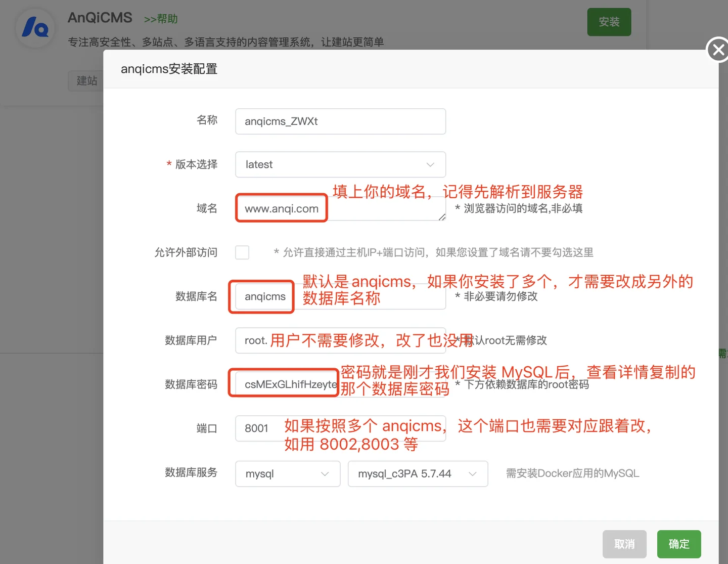Click the 数据库名 field anqicms
Image resolution: width=728 pixels, height=564 pixels.
(x=340, y=296)
